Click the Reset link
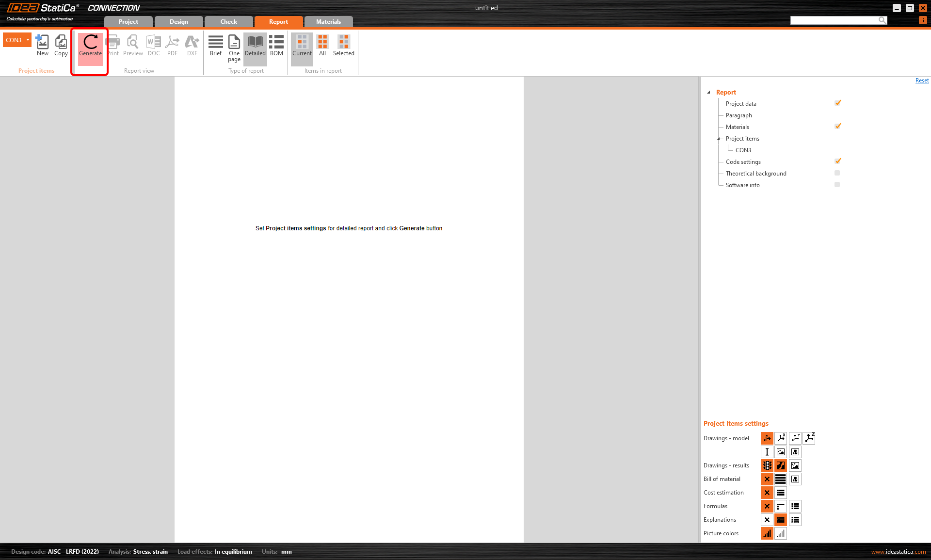 pyautogui.click(x=922, y=81)
